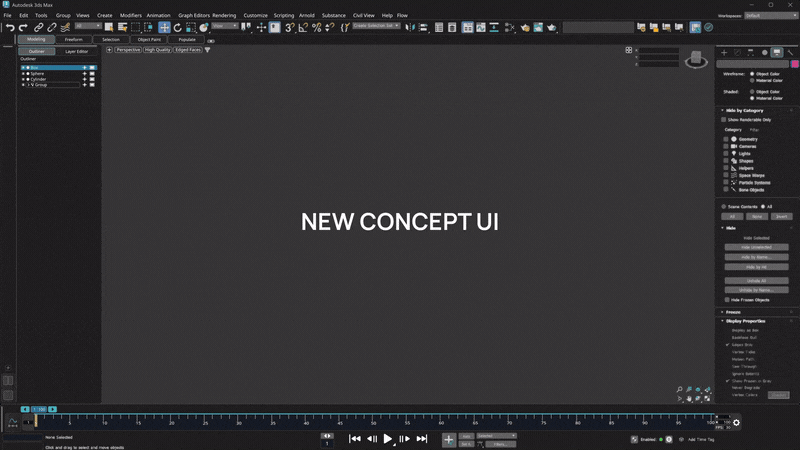Open the Scripting menu
The image size is (800, 450).
click(x=284, y=16)
